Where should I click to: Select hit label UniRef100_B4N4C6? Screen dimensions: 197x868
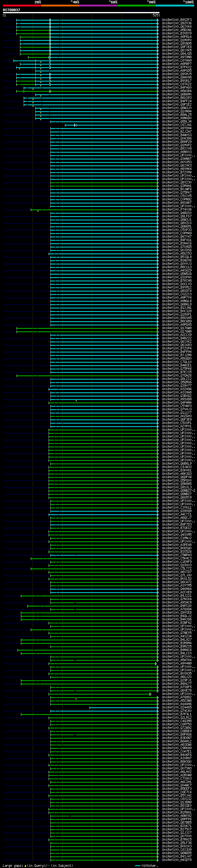click(x=176, y=650)
